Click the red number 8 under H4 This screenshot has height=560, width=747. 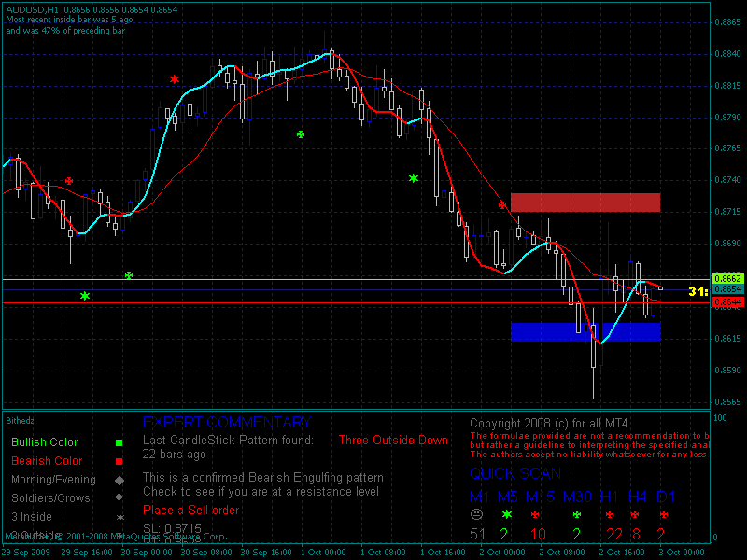click(x=637, y=534)
